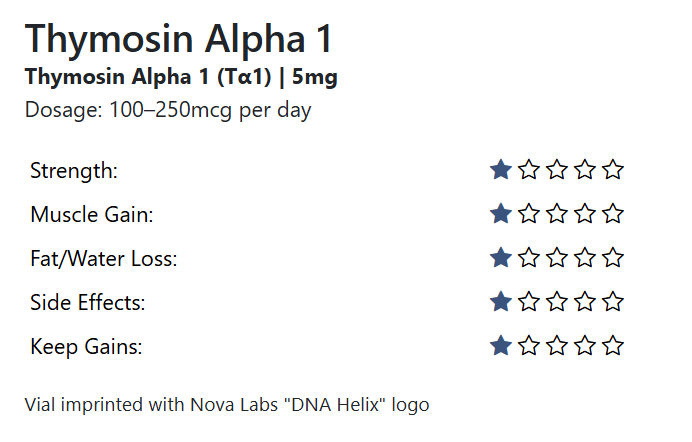
Task: Set Strength rating to five stars
Action: pos(613,170)
